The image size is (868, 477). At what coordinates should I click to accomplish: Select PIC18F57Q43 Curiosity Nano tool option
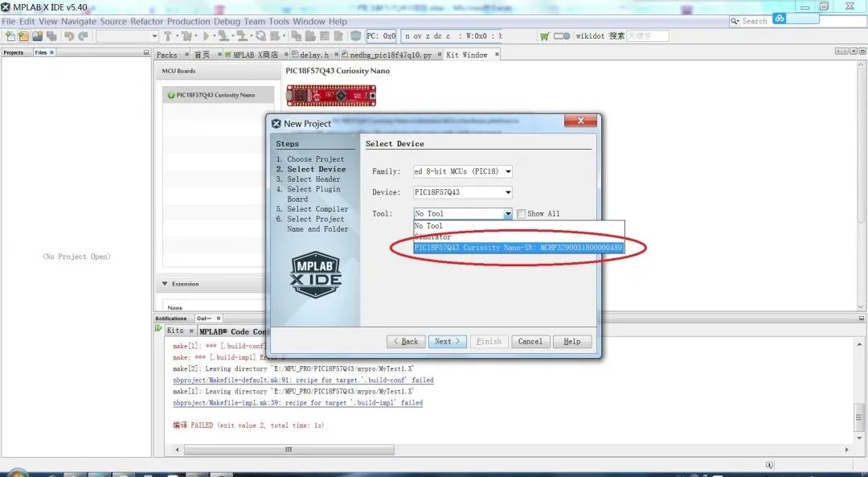pos(518,248)
